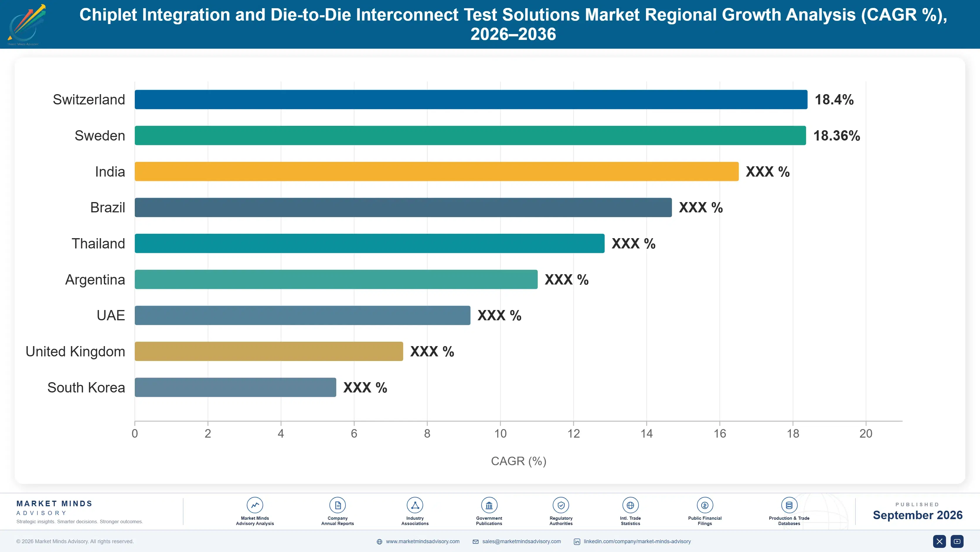Click the 18.4% value label
The width and height of the screenshot is (980, 552).
click(834, 100)
